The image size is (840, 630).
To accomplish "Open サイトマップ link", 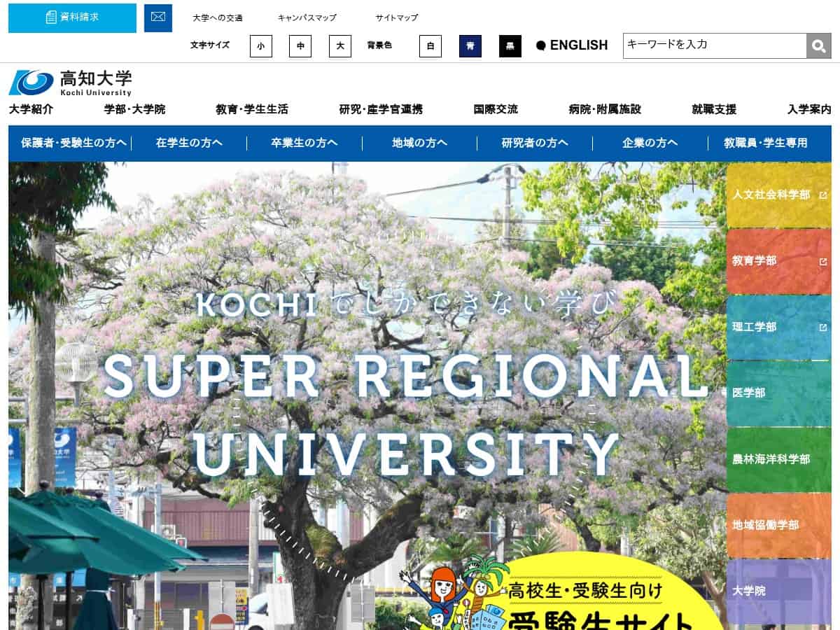I will pos(396,17).
